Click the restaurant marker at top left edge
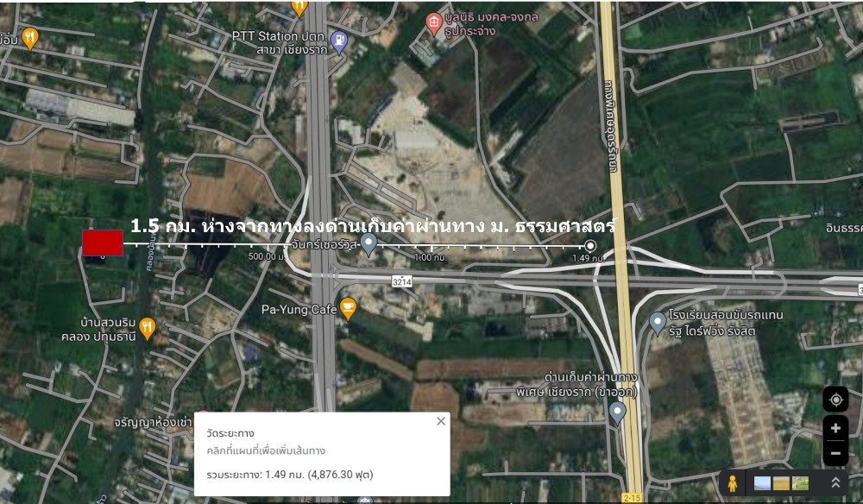The width and height of the screenshot is (863, 504). pos(29,38)
